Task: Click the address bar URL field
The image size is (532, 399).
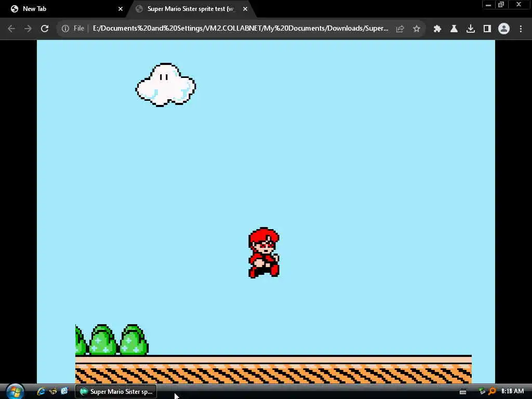Action: 240,29
